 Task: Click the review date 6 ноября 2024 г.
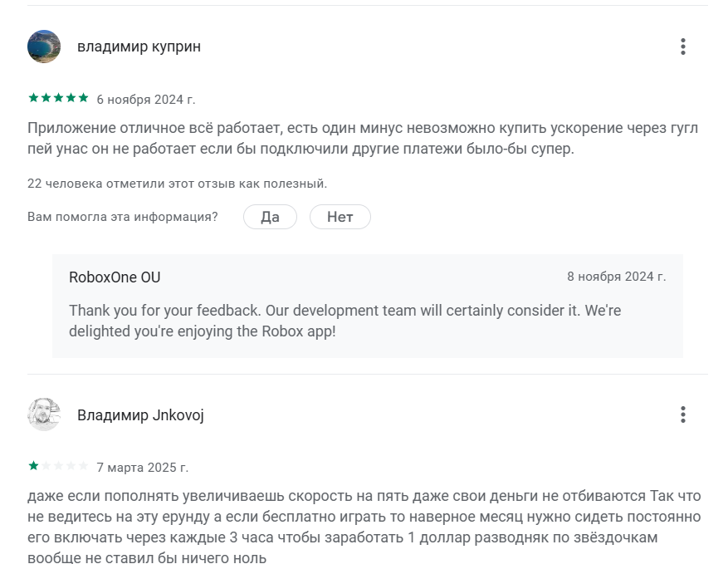coord(146,100)
